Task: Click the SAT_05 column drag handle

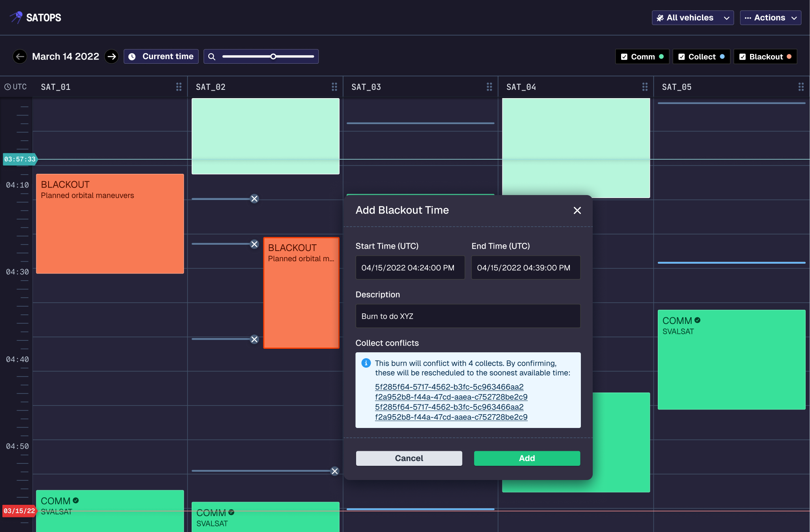Action: 801,87
